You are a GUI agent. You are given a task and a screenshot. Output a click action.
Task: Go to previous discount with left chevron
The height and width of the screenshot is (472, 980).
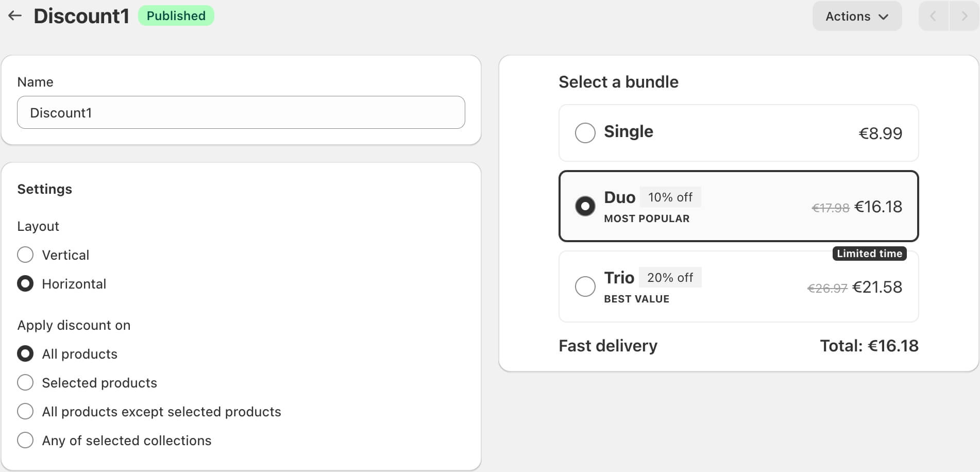(x=933, y=16)
